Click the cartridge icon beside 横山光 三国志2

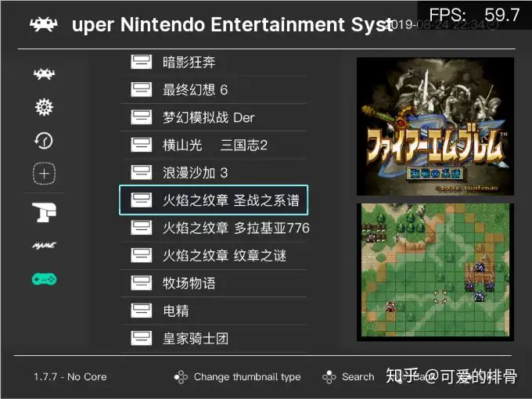pos(142,146)
